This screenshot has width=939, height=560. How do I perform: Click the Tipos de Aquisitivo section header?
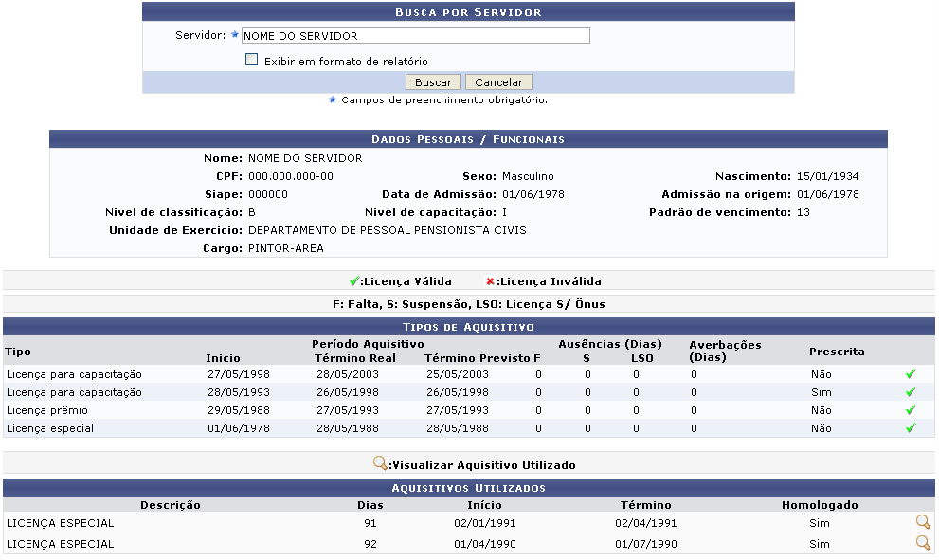click(x=468, y=327)
